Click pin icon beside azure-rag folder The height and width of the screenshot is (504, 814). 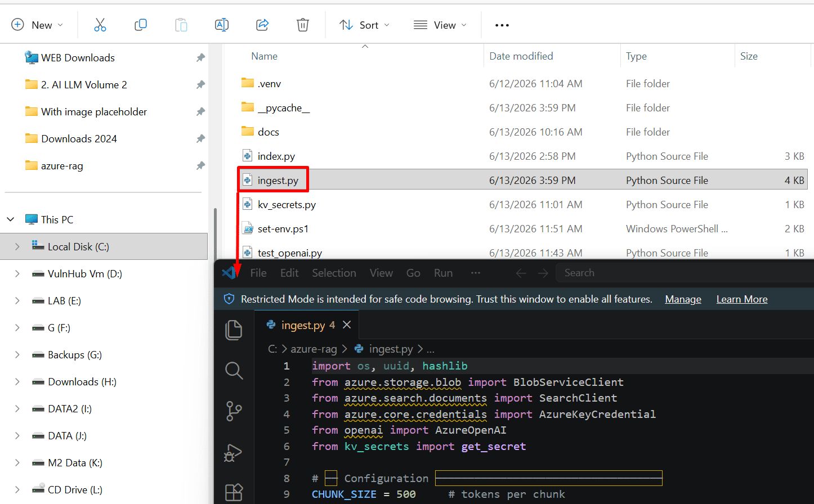[x=200, y=166]
